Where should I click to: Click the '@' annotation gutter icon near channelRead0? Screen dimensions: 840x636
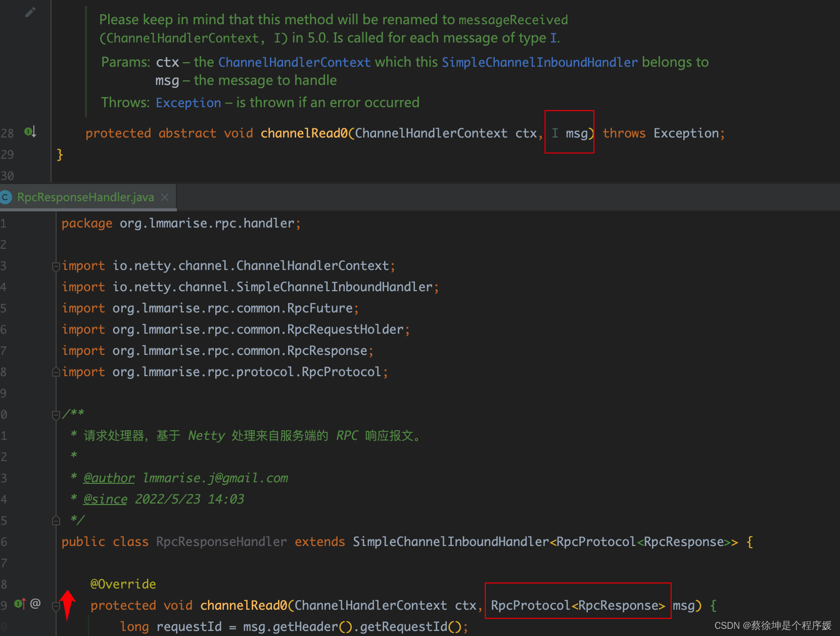click(x=35, y=602)
